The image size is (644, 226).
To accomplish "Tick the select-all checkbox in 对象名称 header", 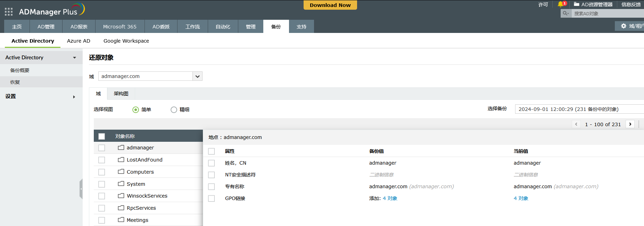I will [102, 136].
